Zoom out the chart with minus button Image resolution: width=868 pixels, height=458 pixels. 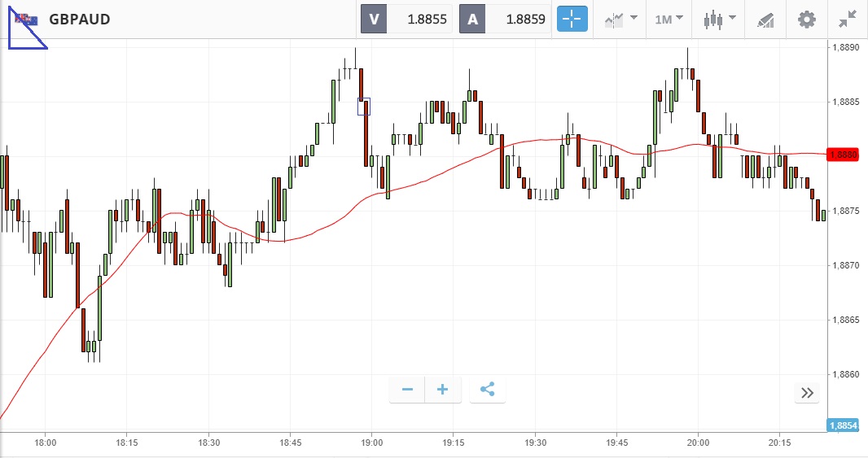[x=407, y=390]
